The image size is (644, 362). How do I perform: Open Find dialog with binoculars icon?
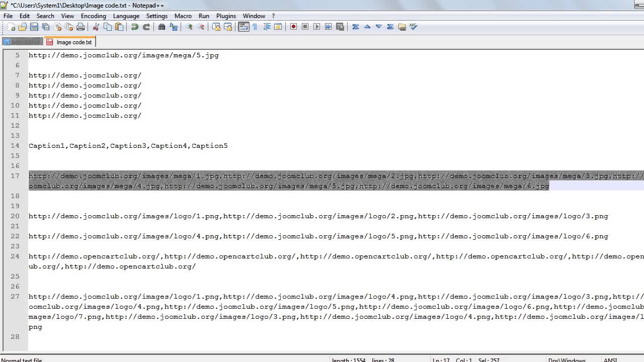click(x=162, y=27)
